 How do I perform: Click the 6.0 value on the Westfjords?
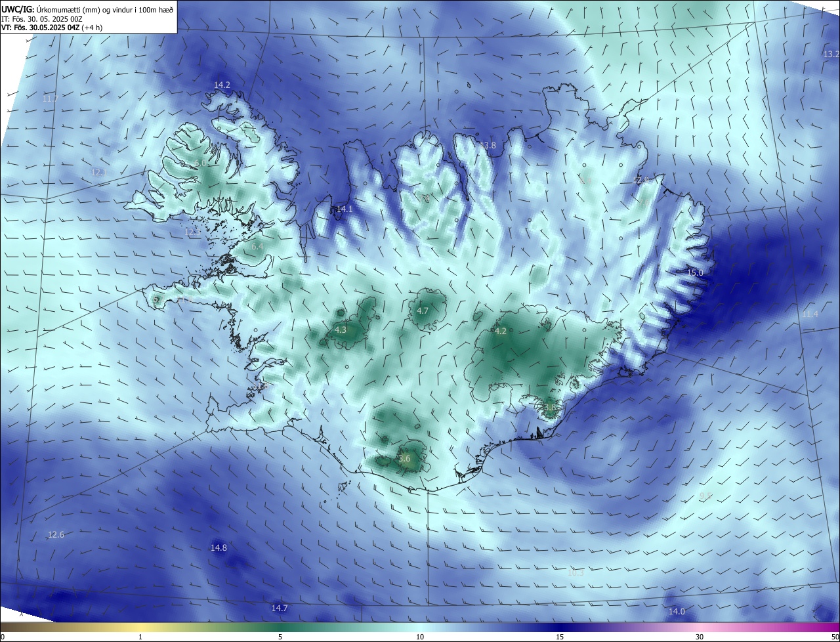pyautogui.click(x=200, y=162)
